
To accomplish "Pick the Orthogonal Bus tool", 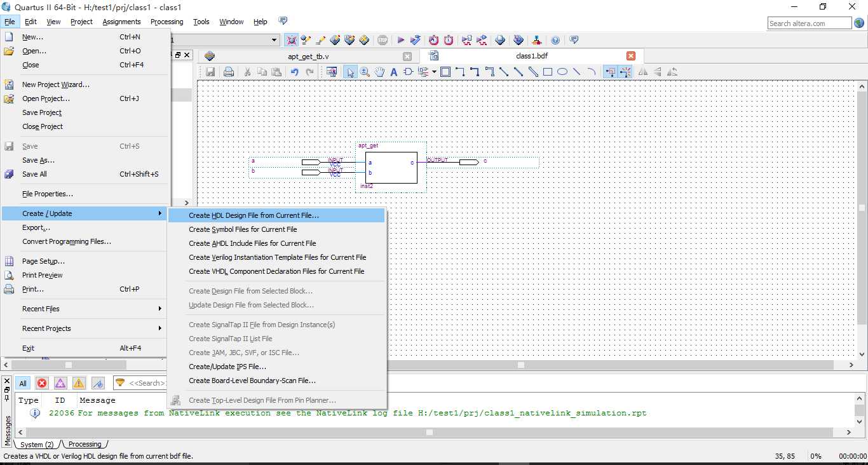I will tap(475, 72).
